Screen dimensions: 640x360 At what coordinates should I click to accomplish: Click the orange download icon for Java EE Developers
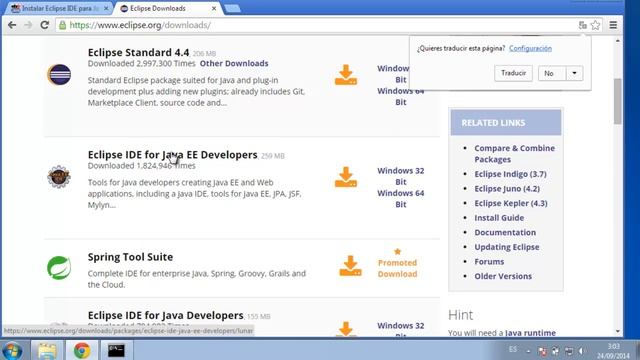pos(346,177)
